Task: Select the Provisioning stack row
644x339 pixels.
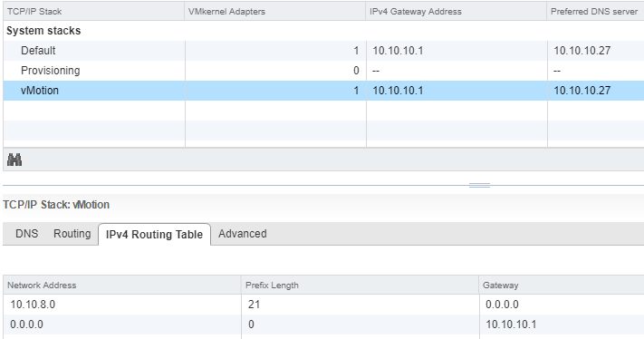Action: coord(323,71)
